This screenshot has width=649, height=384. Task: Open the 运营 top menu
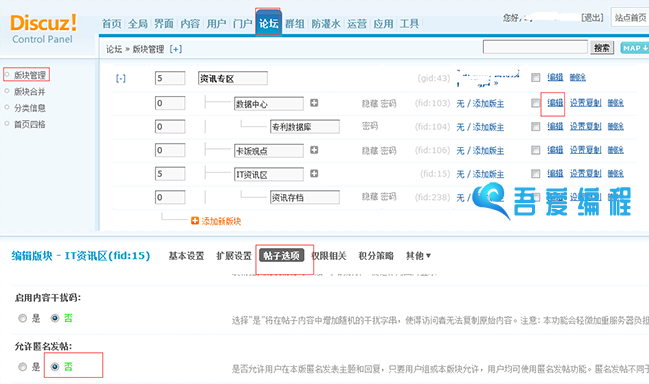coord(357,24)
